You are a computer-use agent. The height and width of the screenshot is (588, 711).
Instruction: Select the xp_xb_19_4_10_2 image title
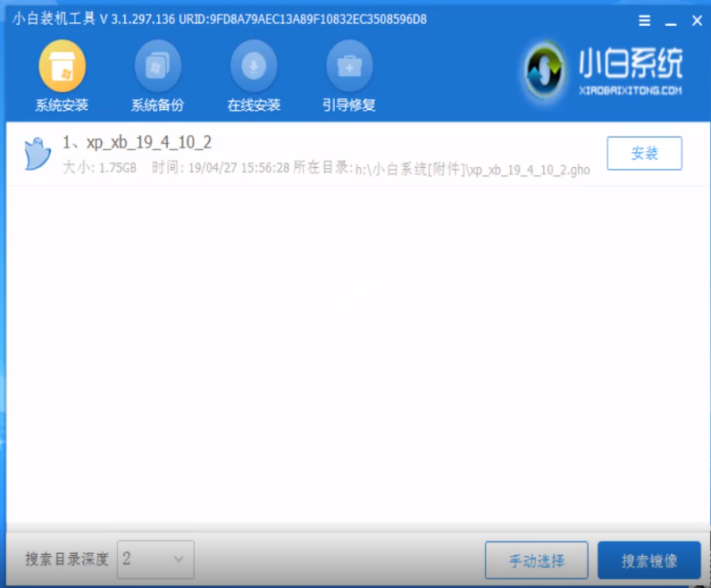(x=137, y=143)
